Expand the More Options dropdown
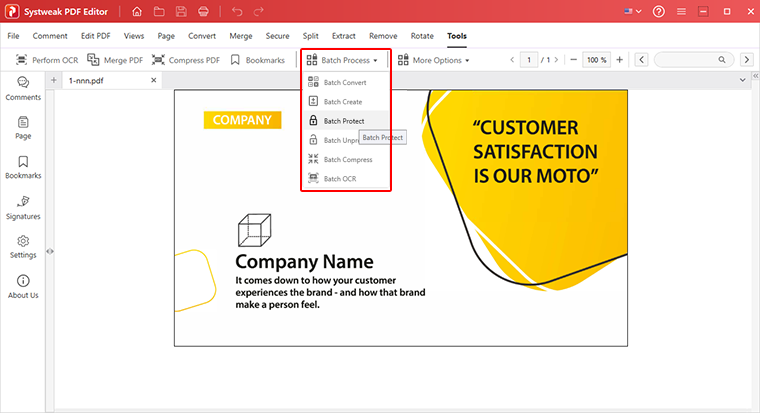This screenshot has width=760, height=413. tap(433, 60)
